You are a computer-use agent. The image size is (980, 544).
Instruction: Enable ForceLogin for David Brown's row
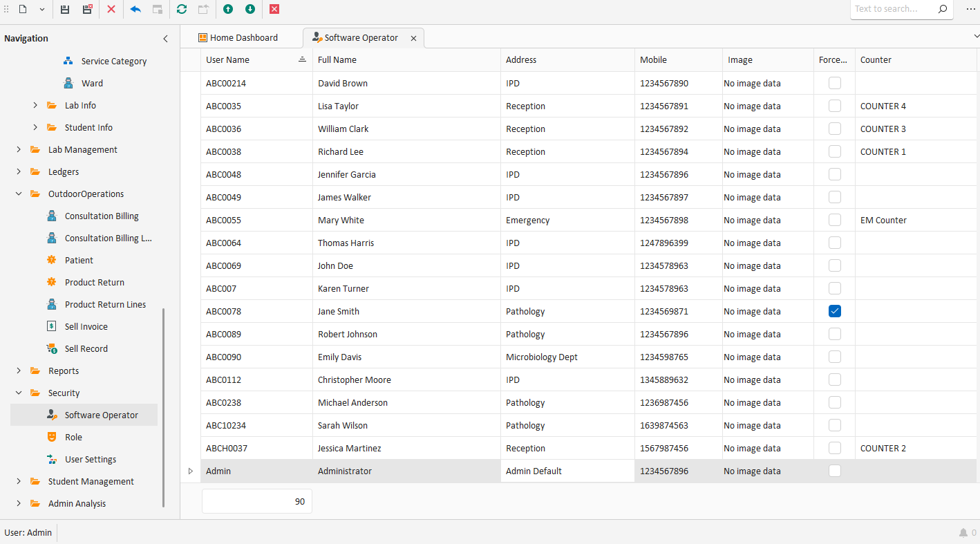[x=834, y=82]
